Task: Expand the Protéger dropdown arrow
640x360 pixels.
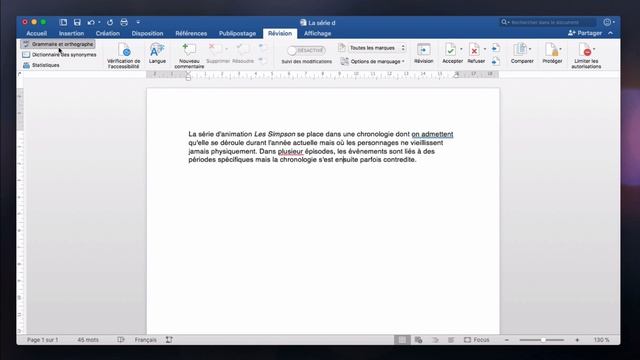Action: 560,49
